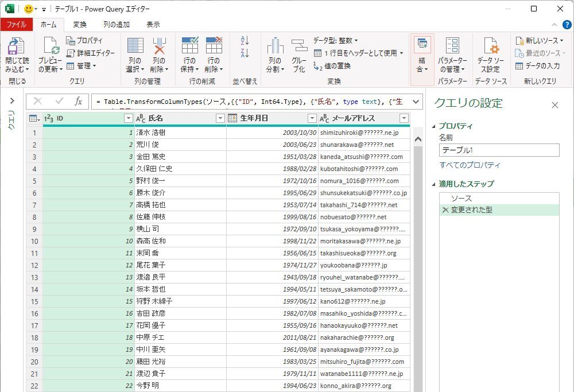
Task: Click the date type icon of 生年月日 column
Action: coord(232,118)
